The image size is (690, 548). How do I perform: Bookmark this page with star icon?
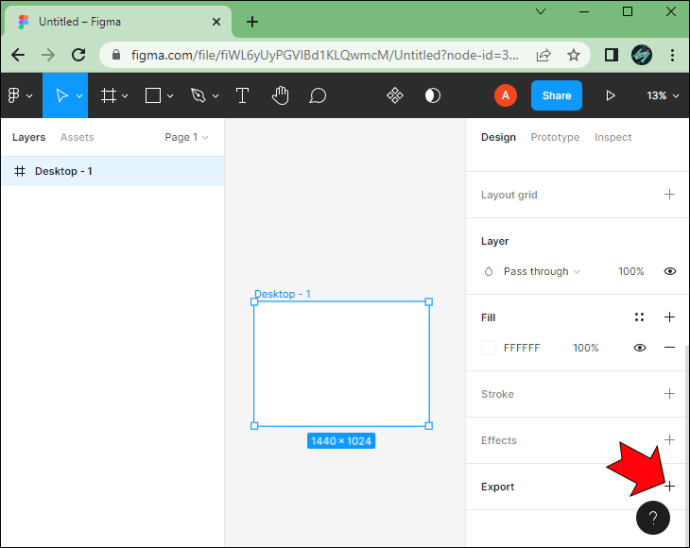click(573, 55)
